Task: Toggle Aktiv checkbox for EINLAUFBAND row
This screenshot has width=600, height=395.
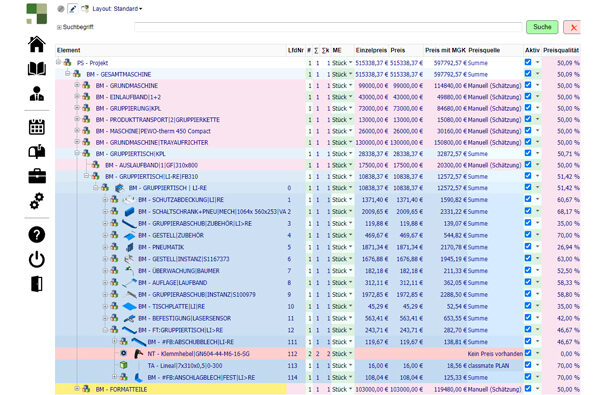Action: coord(528,96)
